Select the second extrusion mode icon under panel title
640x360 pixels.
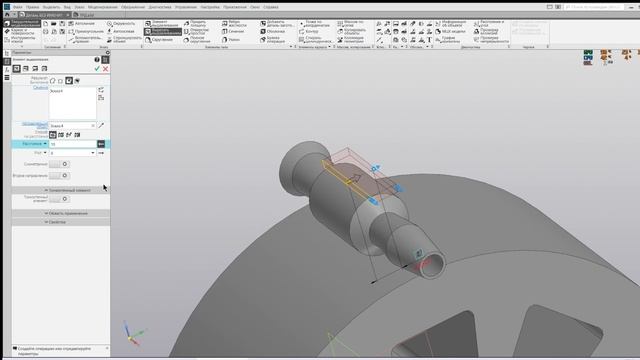coord(26,69)
